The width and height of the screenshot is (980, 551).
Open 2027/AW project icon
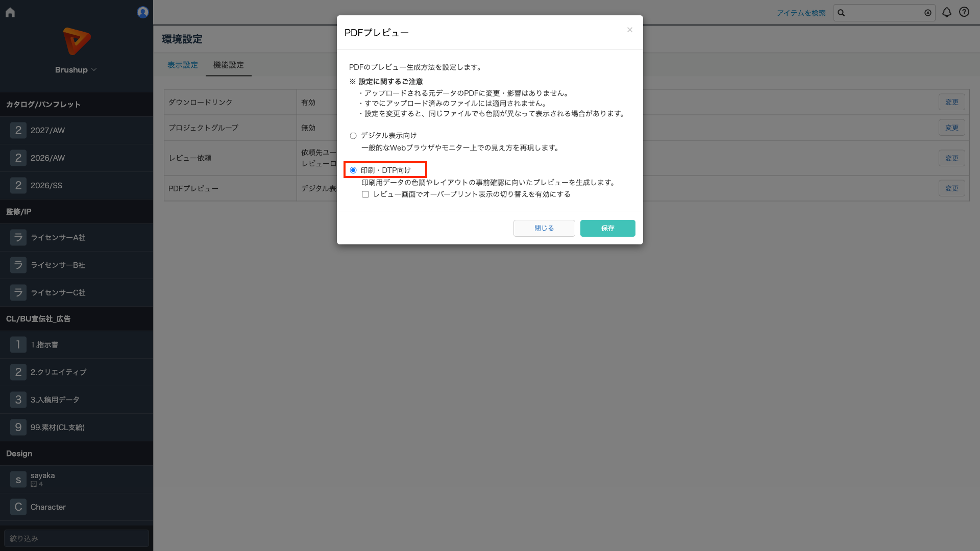pos(18,130)
